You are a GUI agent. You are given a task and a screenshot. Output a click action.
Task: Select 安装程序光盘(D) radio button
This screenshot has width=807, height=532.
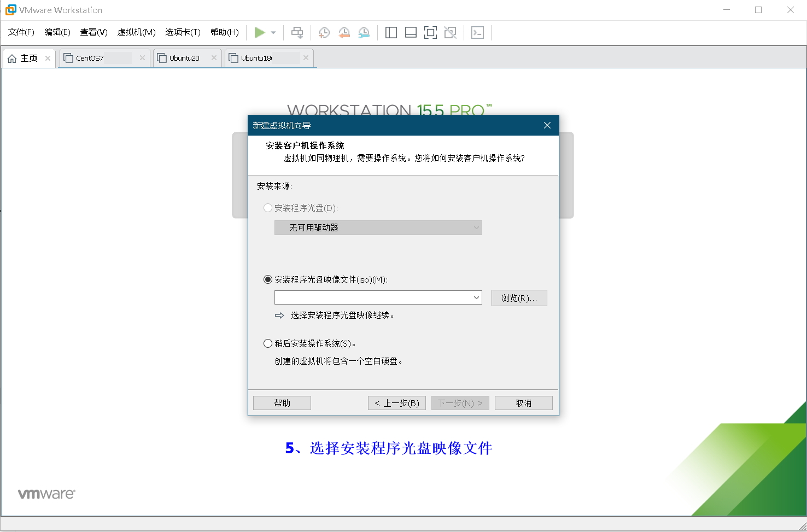coord(268,208)
